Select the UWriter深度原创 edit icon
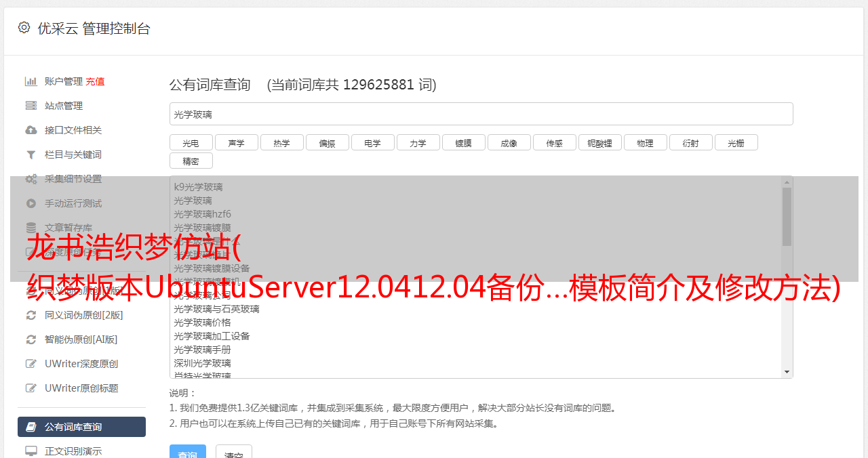 tap(31, 364)
